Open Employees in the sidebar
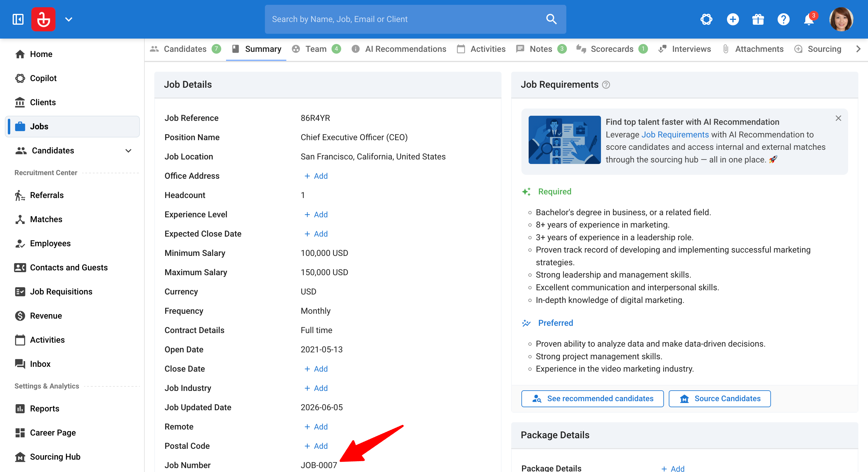The height and width of the screenshot is (472, 868). (x=72, y=243)
